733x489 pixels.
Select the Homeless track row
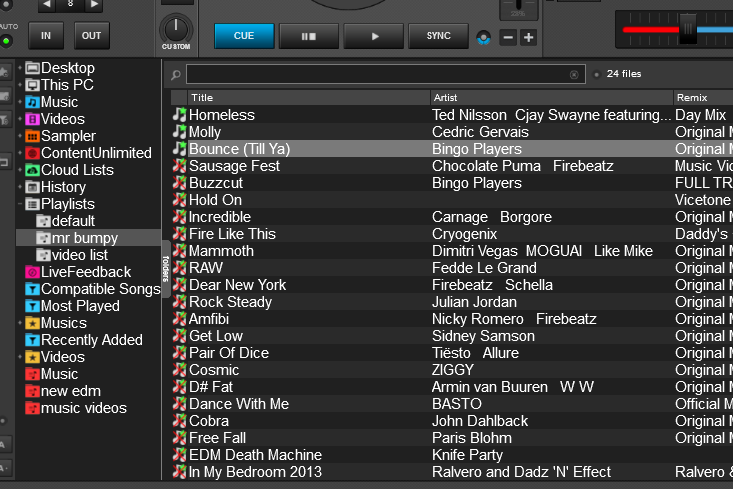452,115
